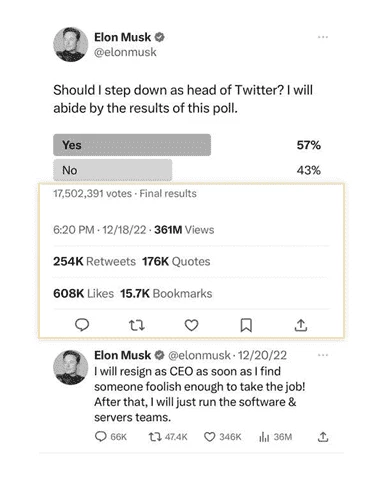Retweet the resign-as-CEO tweet with 47.4K retweets
Image resolution: width=383 pixels, height=480 pixels.
(168, 437)
